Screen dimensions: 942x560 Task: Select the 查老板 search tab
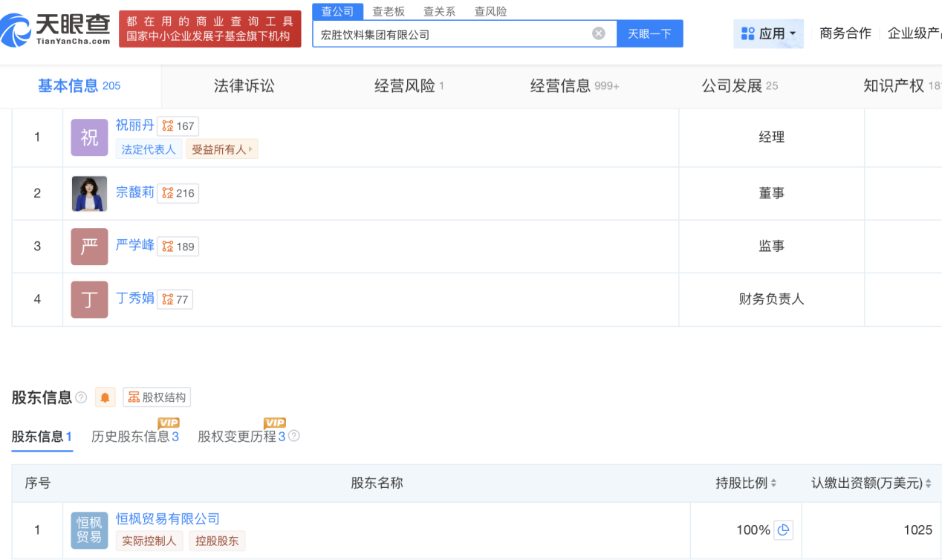(x=389, y=12)
